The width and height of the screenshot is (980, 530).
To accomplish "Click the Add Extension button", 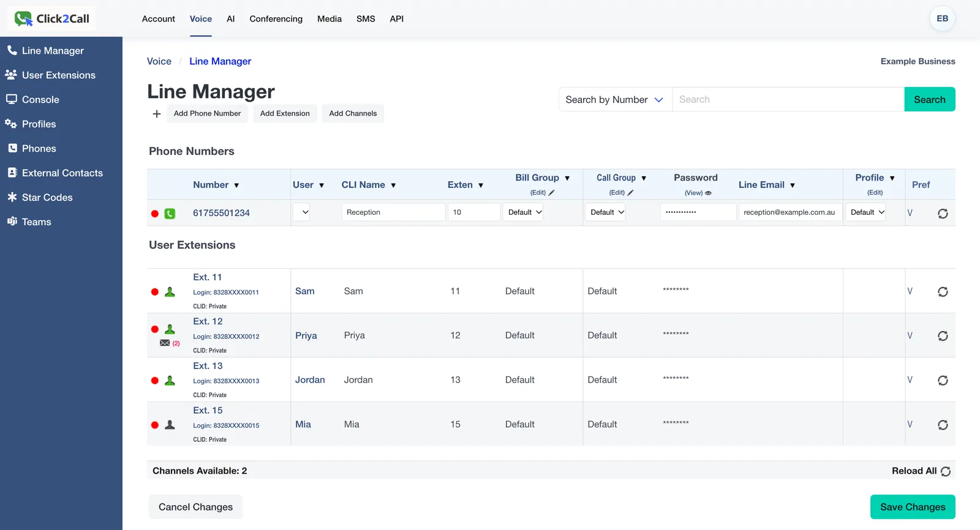I will [x=285, y=113].
